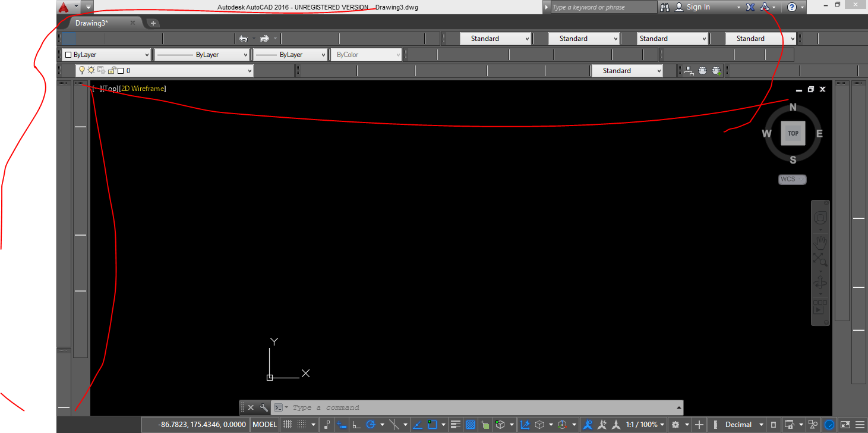Toggle the layer freeze sun icon

(91, 70)
